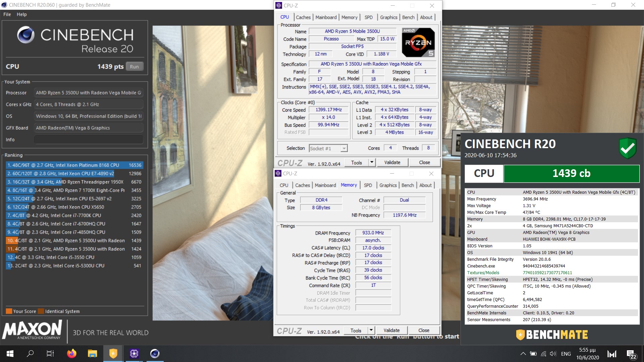Click Close button in lower CPU-Z window
The height and width of the screenshot is (362, 644).
click(x=424, y=330)
